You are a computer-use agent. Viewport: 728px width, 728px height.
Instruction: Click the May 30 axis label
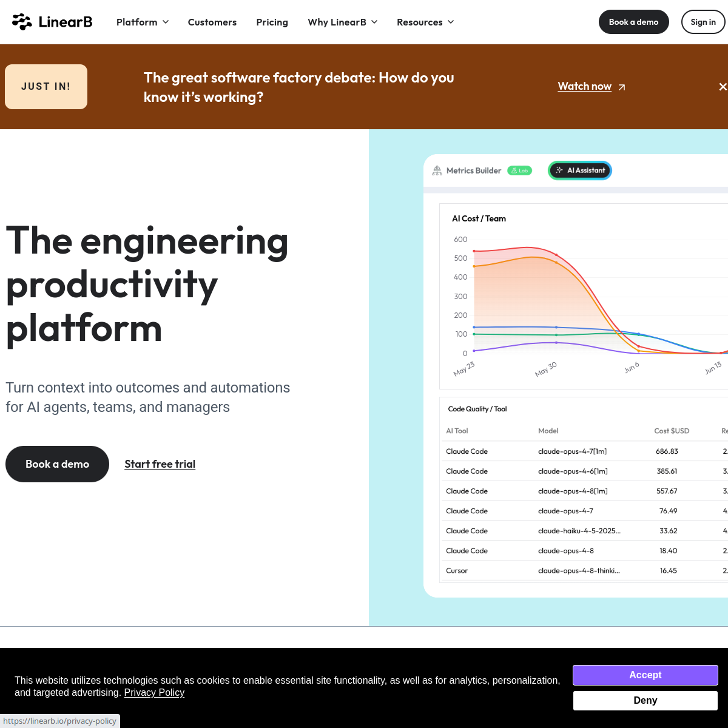[x=545, y=369]
